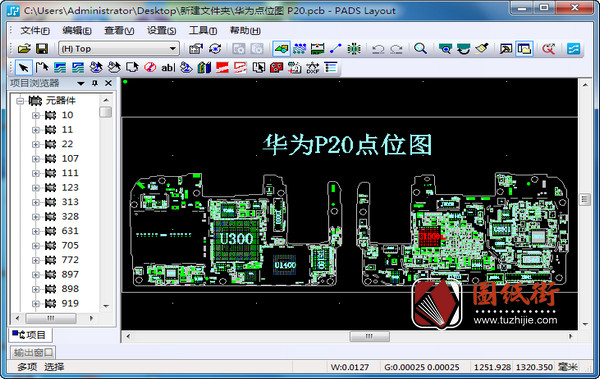Click the U300 chip on the board
Screen dimensions: 600x379
coord(236,239)
